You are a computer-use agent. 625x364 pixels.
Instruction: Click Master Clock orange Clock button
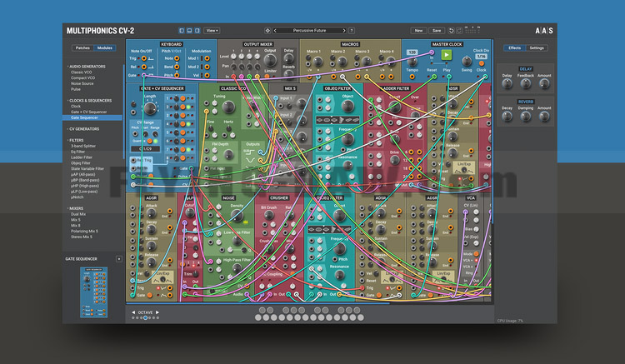(x=482, y=63)
